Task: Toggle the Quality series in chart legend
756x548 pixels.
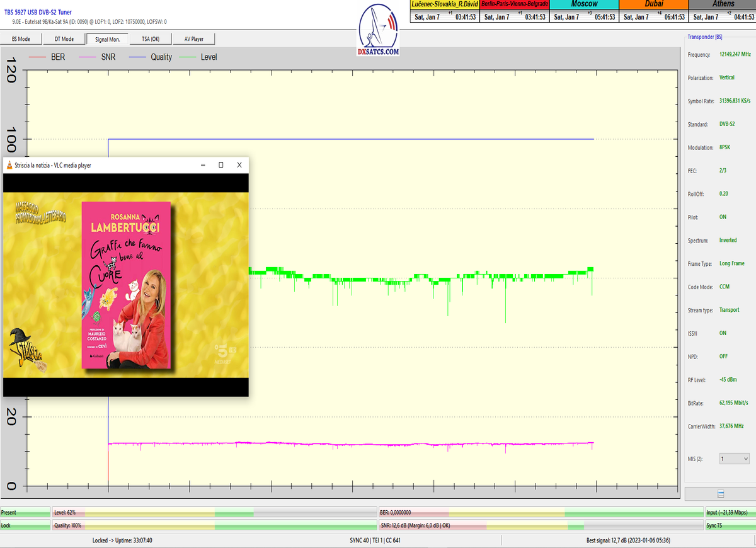Action: (150, 57)
